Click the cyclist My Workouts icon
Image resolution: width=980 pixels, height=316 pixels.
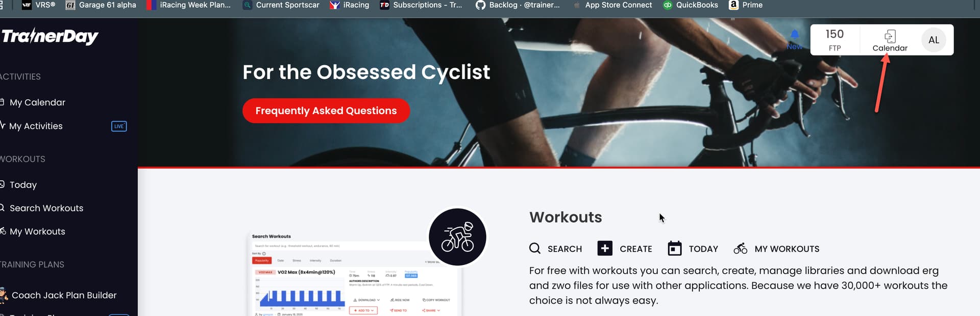pyautogui.click(x=740, y=248)
